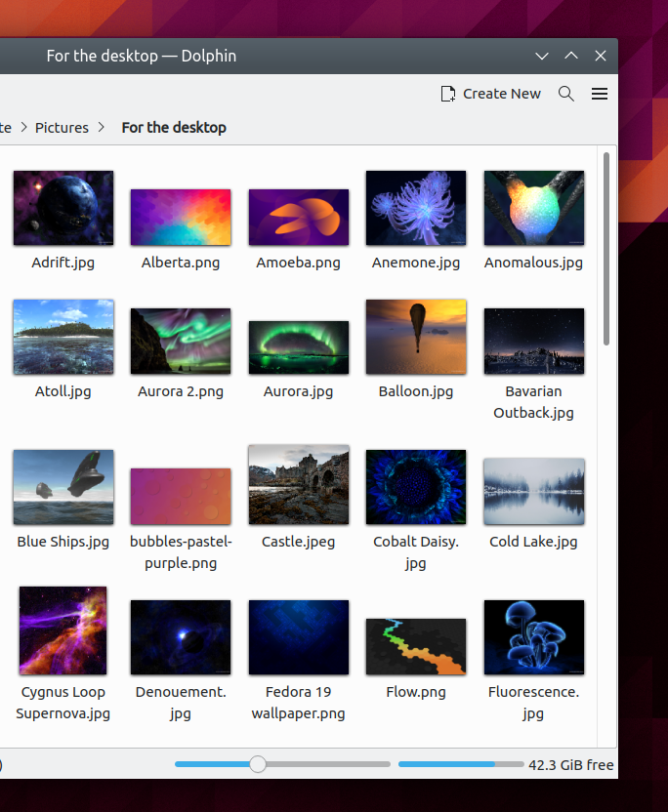Select the Anemone.jpg thumbnail
Screen dimensions: 668x812
pos(416,208)
